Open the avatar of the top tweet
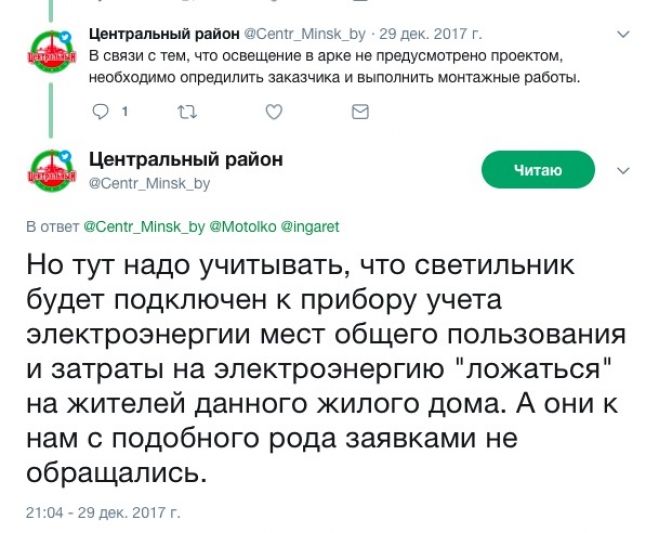 point(49,50)
